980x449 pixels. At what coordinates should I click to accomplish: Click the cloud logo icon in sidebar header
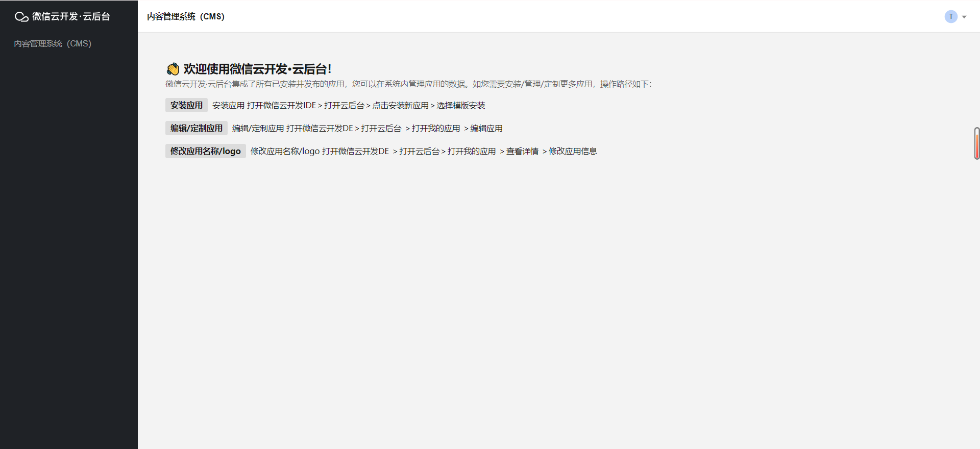click(x=21, y=17)
